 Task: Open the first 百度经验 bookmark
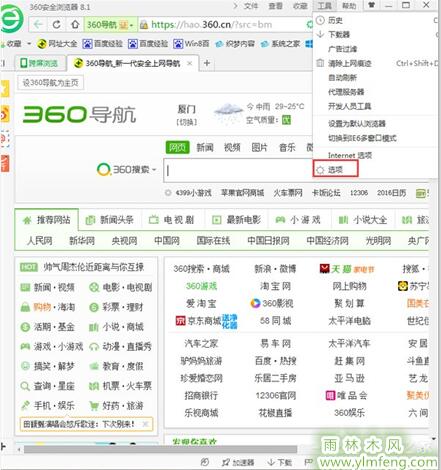[103, 44]
